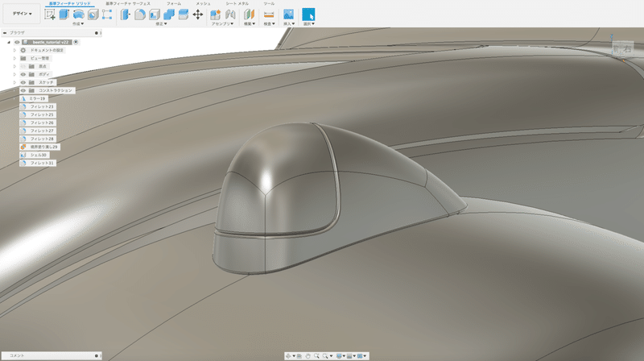Select the シェル30 feature row
This screenshot has width=644, height=361.
click(x=34, y=155)
